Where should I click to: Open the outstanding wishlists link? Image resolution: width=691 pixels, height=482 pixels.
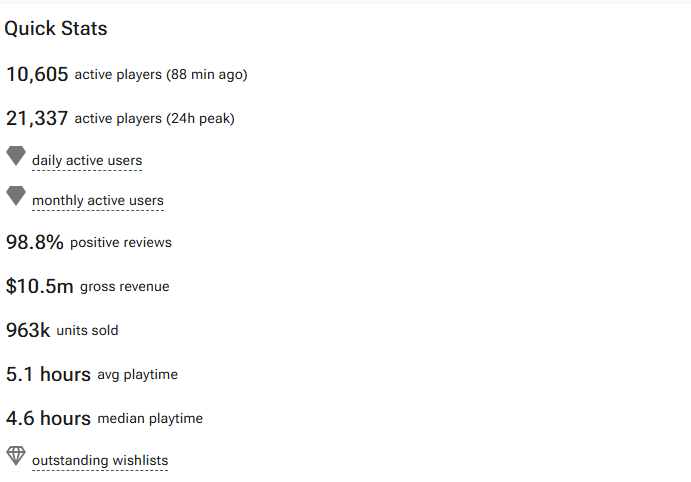tap(100, 460)
